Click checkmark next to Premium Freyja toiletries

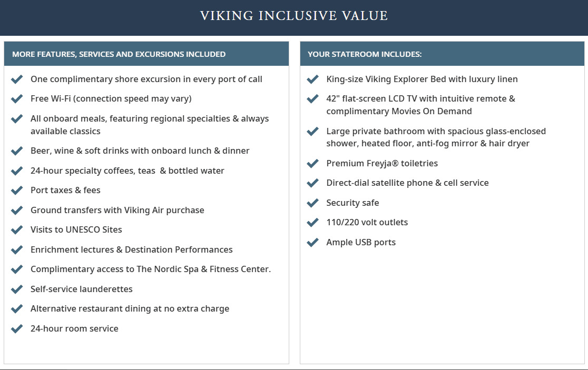[313, 163]
